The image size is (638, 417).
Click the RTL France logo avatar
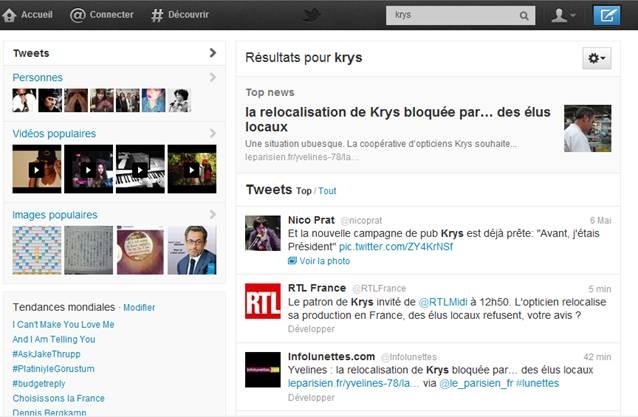(x=262, y=301)
